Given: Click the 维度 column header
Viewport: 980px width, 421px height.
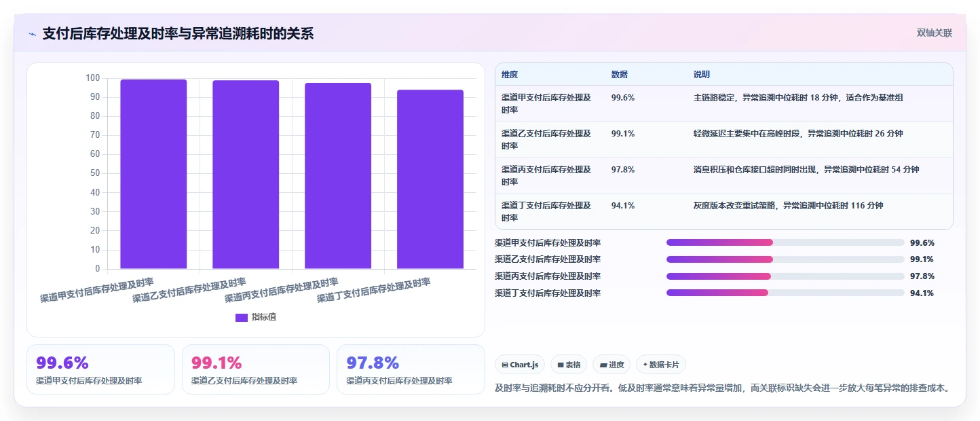Looking at the screenshot, I should [510, 75].
